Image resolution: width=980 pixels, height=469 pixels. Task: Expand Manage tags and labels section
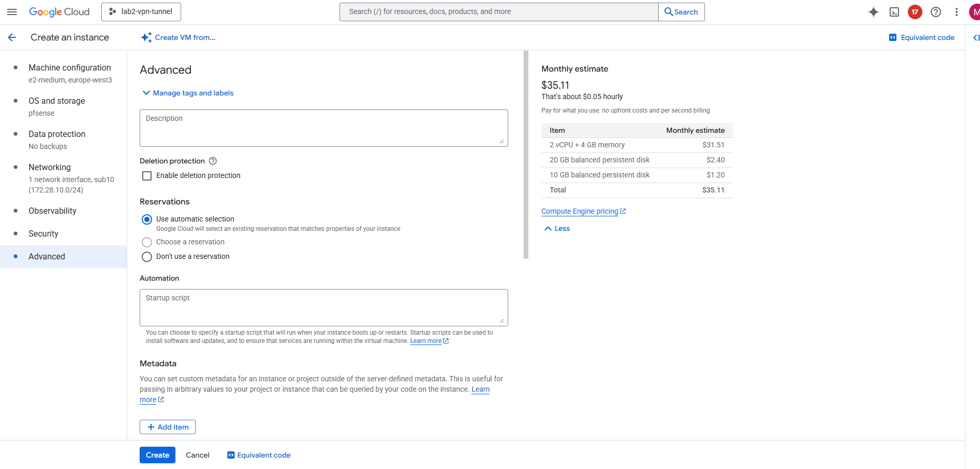(x=188, y=93)
